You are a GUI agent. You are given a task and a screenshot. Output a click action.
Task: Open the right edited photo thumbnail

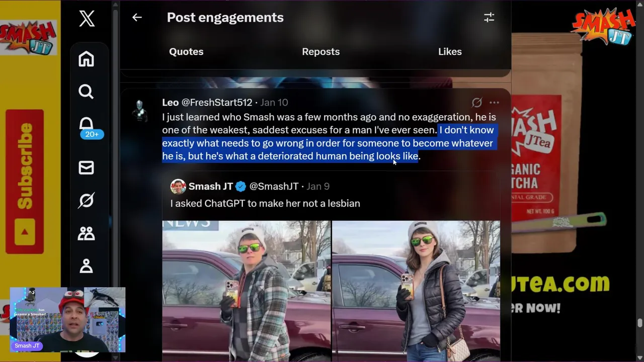point(416,291)
